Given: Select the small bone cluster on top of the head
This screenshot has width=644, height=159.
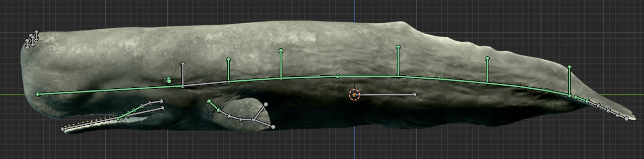Looking at the screenshot, I should 32,40.
